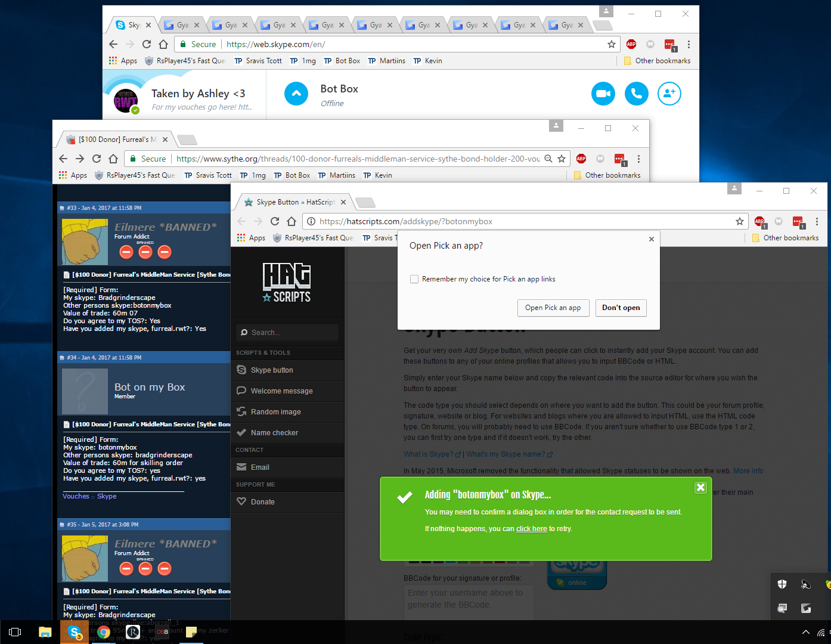Open Random image tool in sidebar
Screen dimensions: 831x644
click(287, 412)
